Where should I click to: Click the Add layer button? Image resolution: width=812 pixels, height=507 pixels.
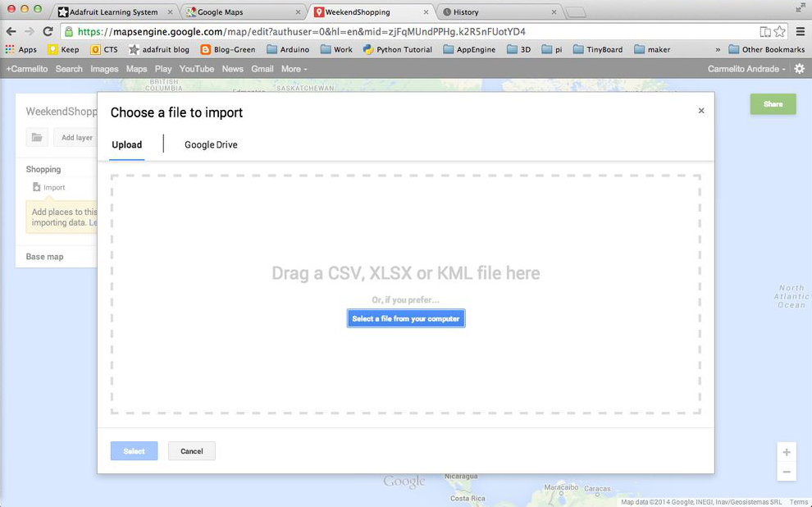click(x=76, y=137)
